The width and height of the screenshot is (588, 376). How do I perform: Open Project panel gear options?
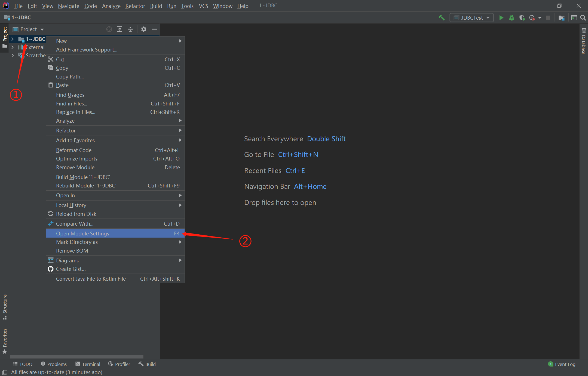click(x=144, y=29)
